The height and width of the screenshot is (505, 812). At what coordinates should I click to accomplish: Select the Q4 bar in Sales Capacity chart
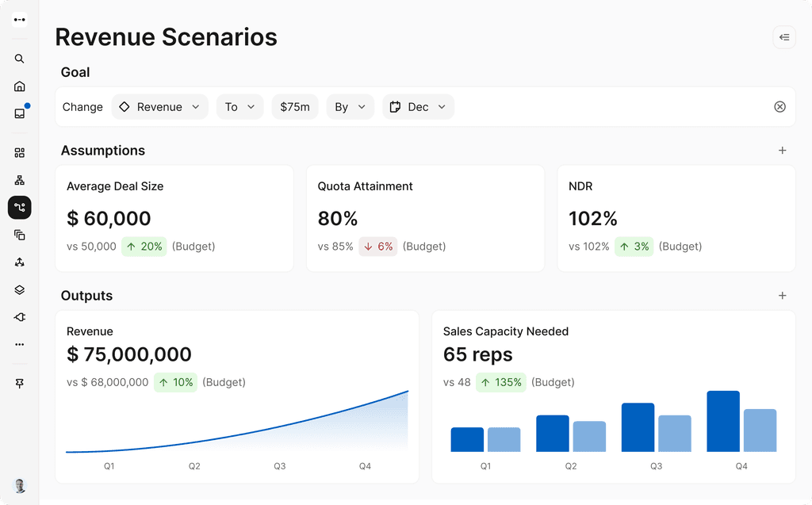(x=722, y=420)
